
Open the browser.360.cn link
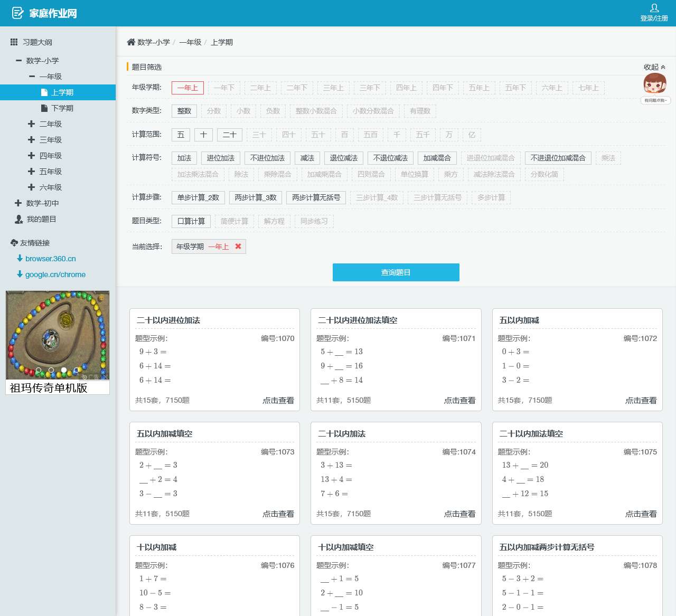coord(51,259)
